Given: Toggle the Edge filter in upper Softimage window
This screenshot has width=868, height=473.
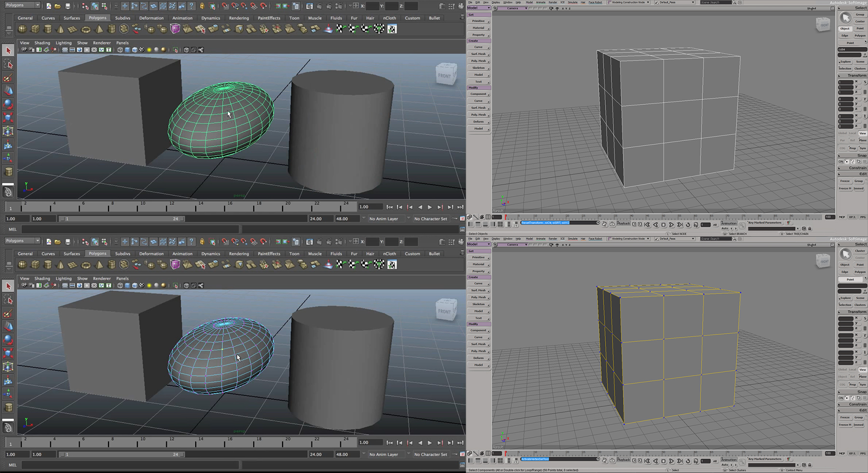Looking at the screenshot, I should 845,35.
